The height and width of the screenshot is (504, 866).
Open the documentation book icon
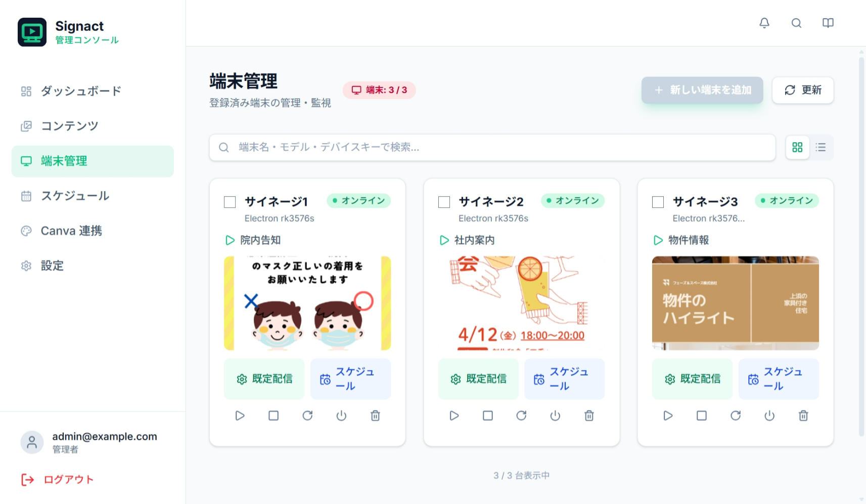coord(828,23)
